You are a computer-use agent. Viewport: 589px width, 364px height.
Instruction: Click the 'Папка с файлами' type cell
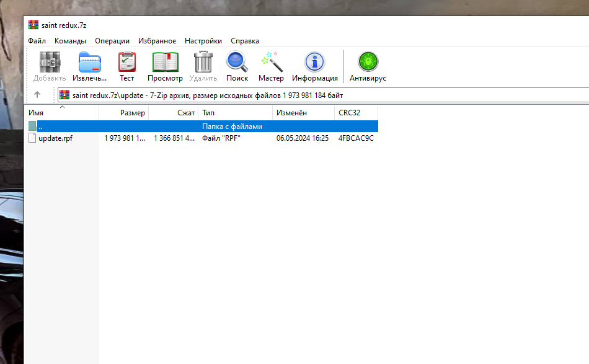(x=232, y=127)
